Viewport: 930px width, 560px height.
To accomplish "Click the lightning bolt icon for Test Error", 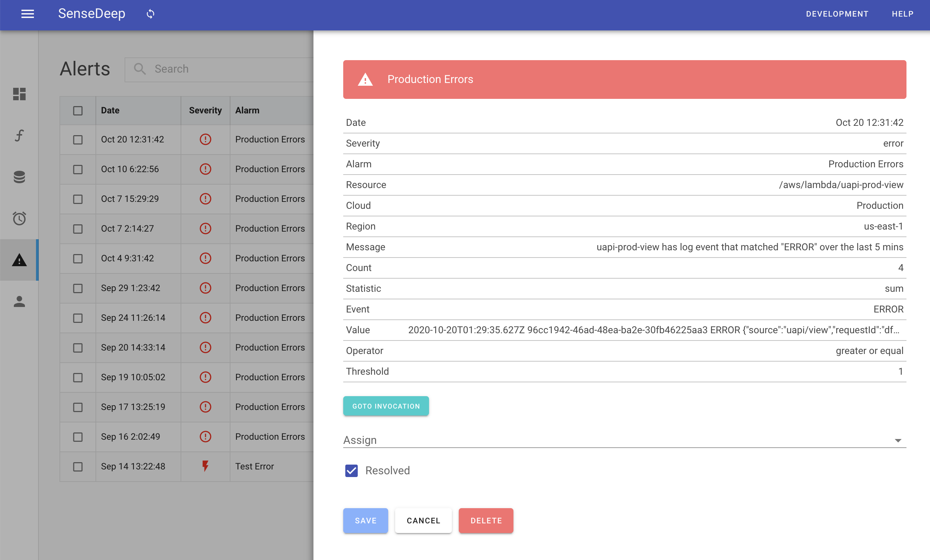I will point(205,466).
